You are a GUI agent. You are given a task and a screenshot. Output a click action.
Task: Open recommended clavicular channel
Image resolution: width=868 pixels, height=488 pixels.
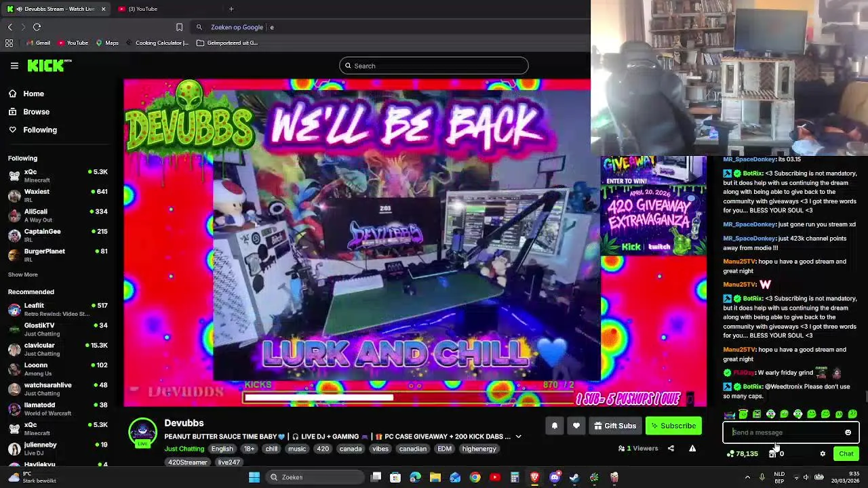58,349
